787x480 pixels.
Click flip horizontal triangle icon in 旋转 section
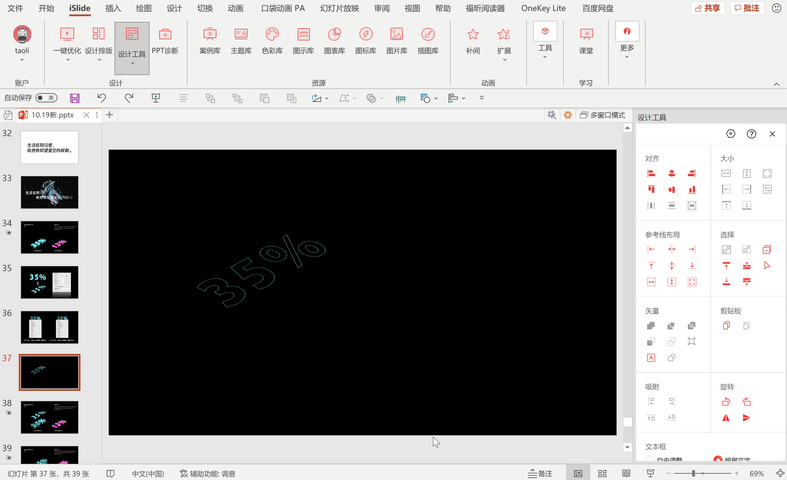click(726, 418)
